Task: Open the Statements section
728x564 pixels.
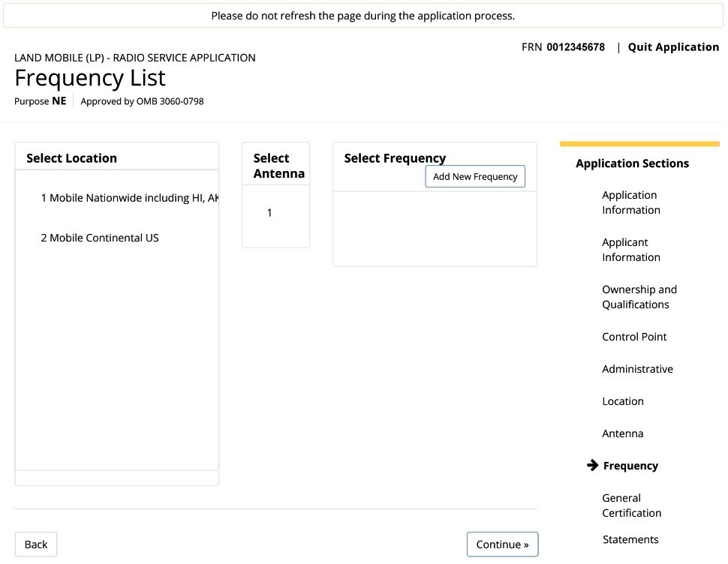Action: [630, 539]
